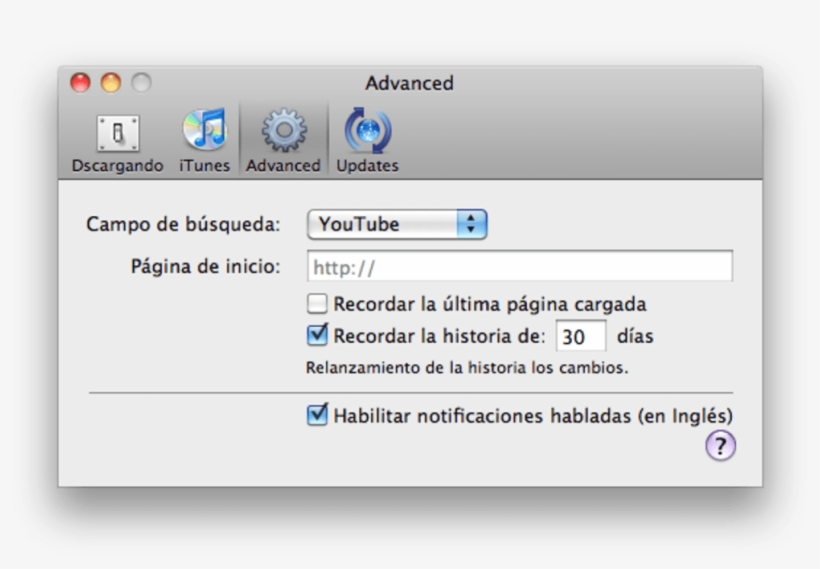The image size is (820, 569).
Task: Switch to the iTunes tab label
Action: point(204,166)
